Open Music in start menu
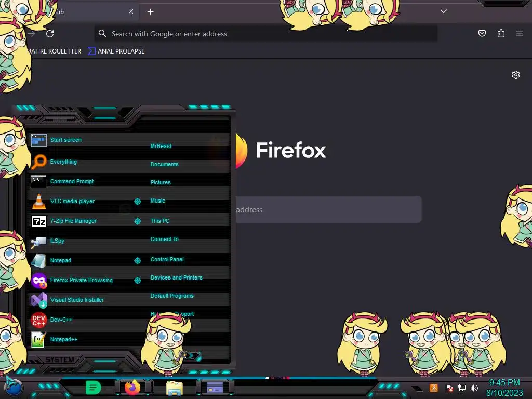The height and width of the screenshot is (399, 532). click(x=158, y=201)
